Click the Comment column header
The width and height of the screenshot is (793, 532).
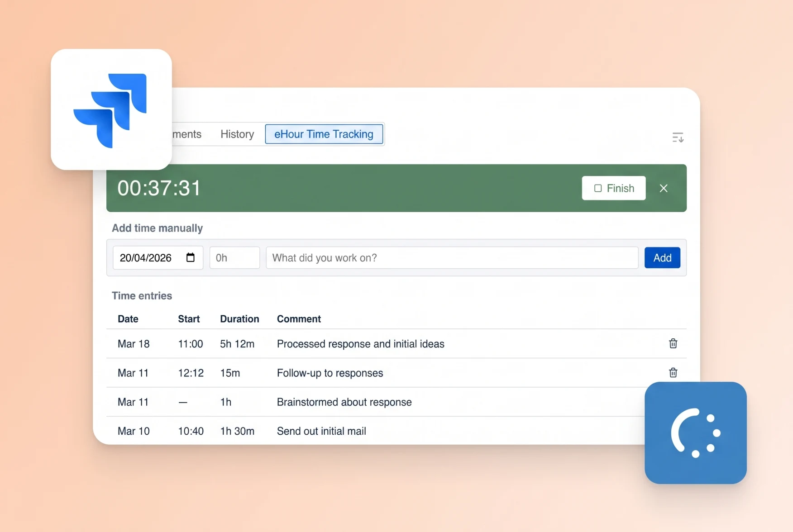pos(299,319)
